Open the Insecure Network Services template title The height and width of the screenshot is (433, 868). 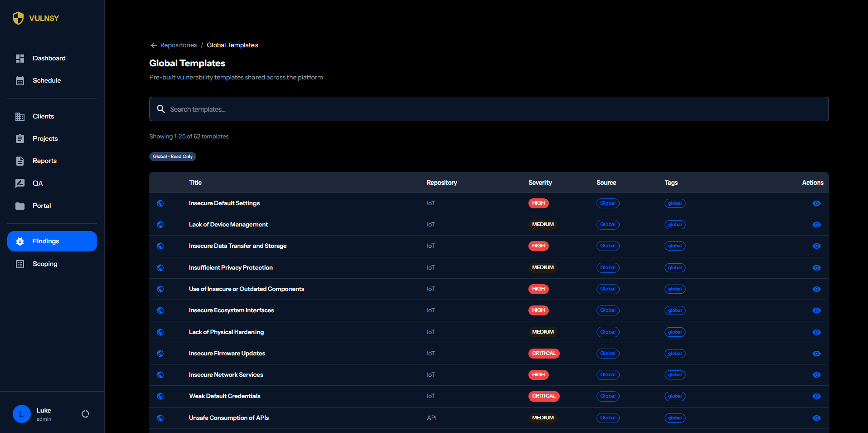[226, 374]
